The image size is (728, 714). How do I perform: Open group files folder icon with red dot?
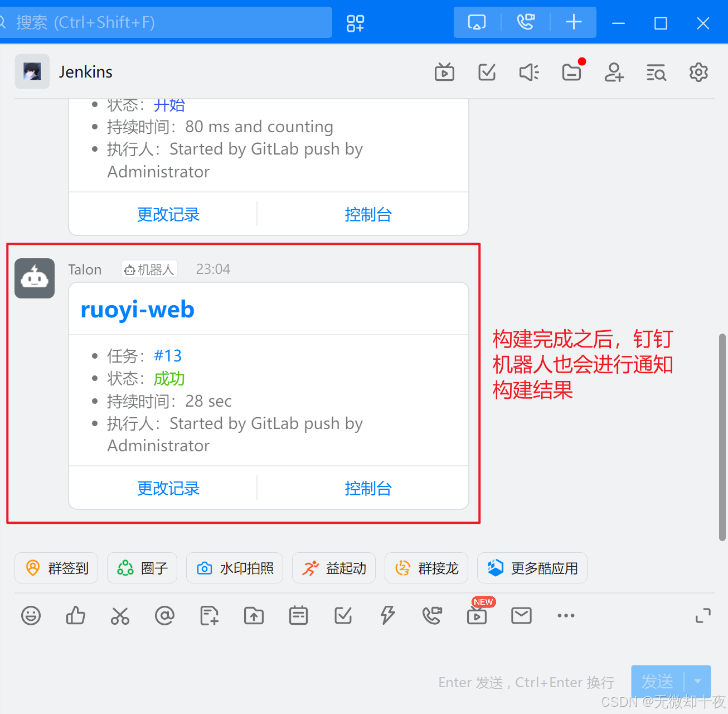tap(572, 72)
